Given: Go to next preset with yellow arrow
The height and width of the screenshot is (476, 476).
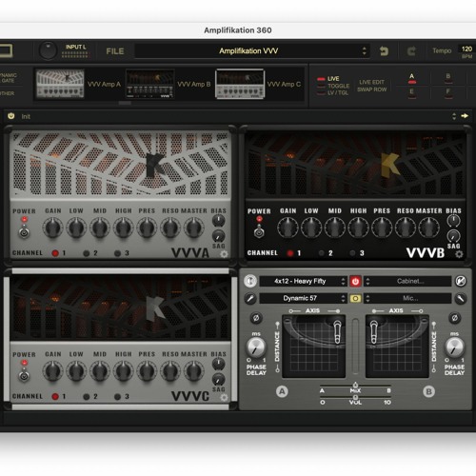Looking at the screenshot, I should pos(465,116).
